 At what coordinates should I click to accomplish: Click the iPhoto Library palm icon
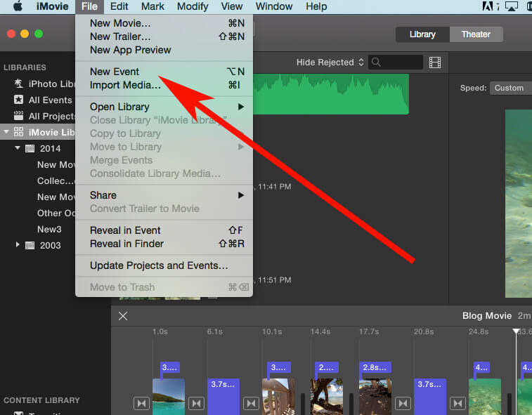pos(18,84)
